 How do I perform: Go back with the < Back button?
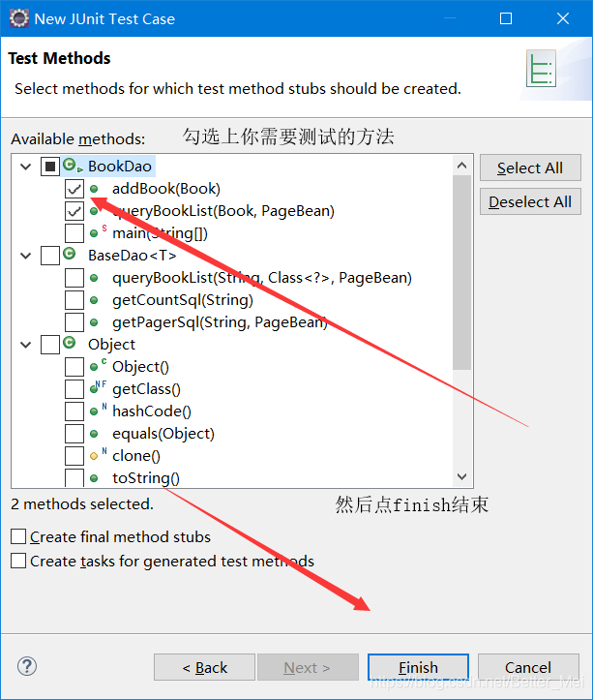click(x=204, y=667)
